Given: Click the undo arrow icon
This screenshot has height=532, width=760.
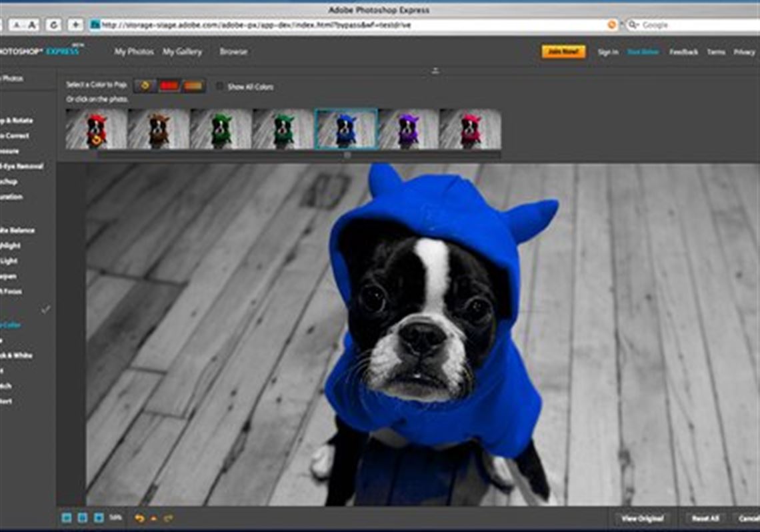Looking at the screenshot, I should click(139, 518).
